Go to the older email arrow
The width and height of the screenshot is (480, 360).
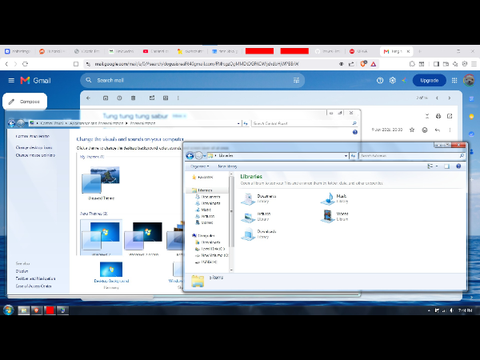[449, 98]
